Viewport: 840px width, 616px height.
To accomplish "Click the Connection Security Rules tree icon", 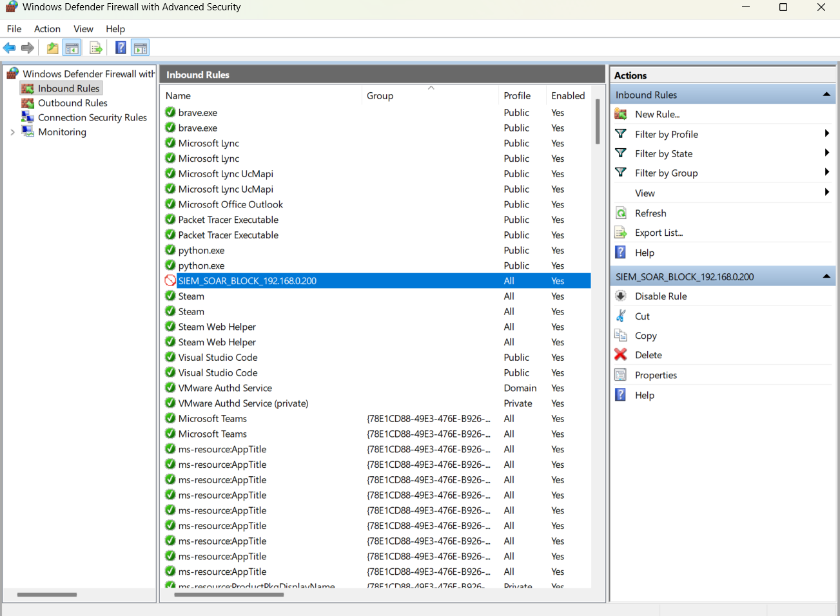I will [x=28, y=117].
